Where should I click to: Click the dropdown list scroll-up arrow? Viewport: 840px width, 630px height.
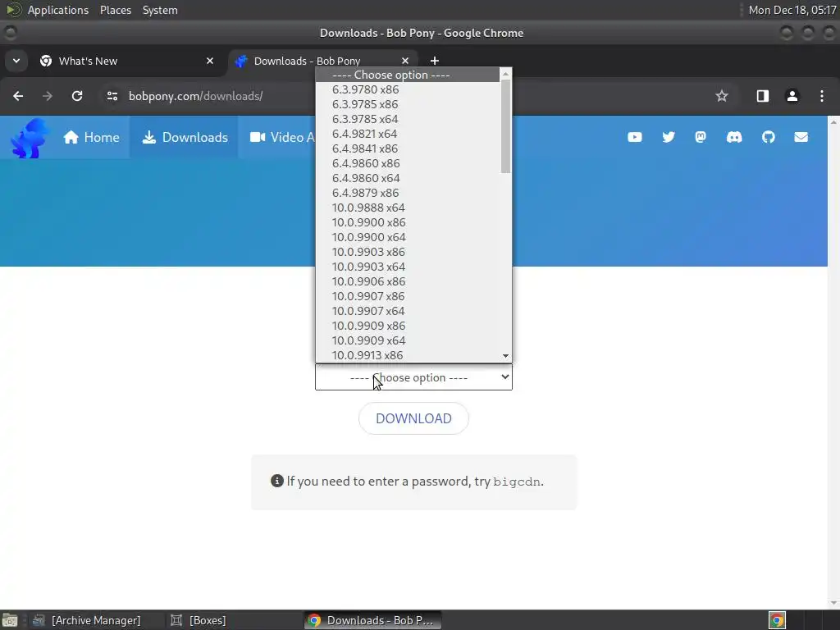[x=505, y=74]
